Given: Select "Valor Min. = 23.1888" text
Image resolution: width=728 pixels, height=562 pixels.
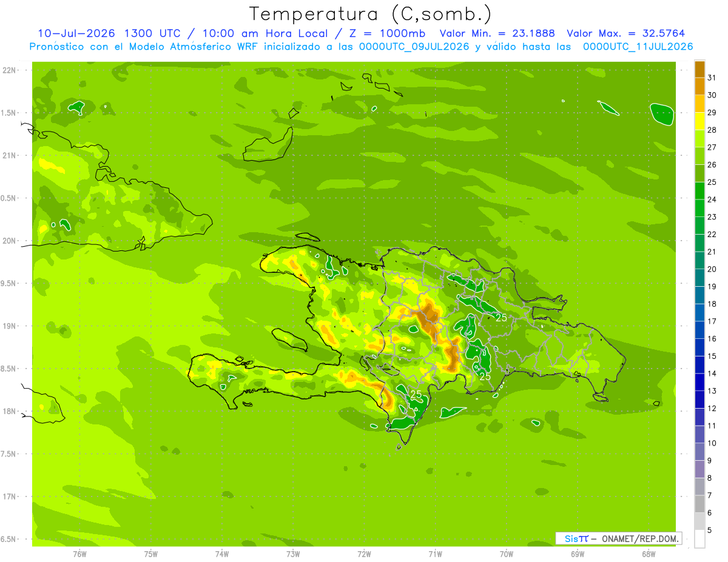Looking at the screenshot, I should coord(497,33).
